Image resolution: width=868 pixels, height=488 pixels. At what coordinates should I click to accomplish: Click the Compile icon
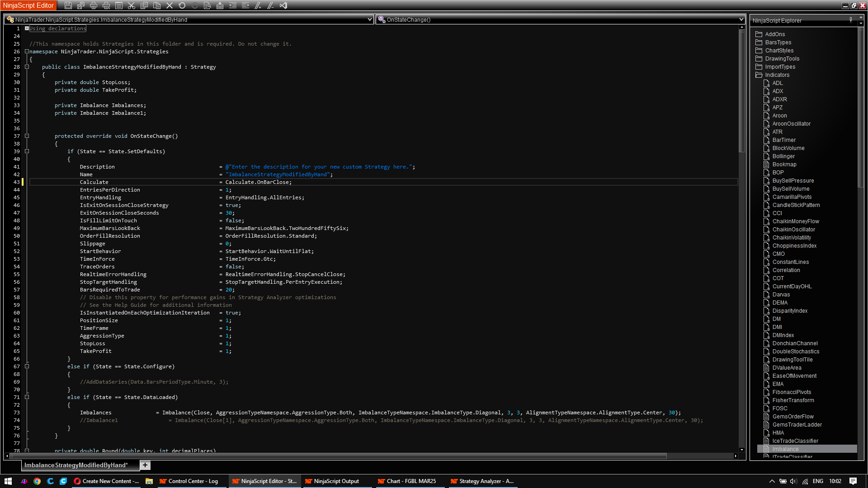pos(220,5)
